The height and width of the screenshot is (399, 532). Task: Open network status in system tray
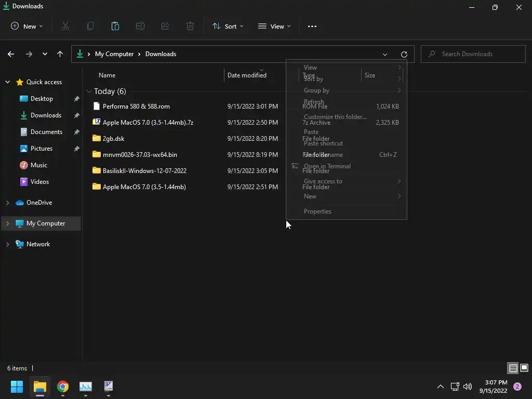click(x=455, y=387)
